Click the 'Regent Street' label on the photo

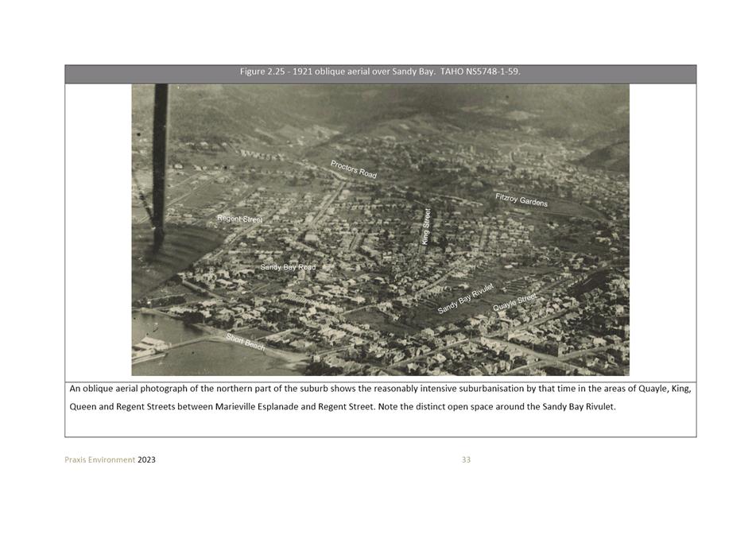(239, 219)
